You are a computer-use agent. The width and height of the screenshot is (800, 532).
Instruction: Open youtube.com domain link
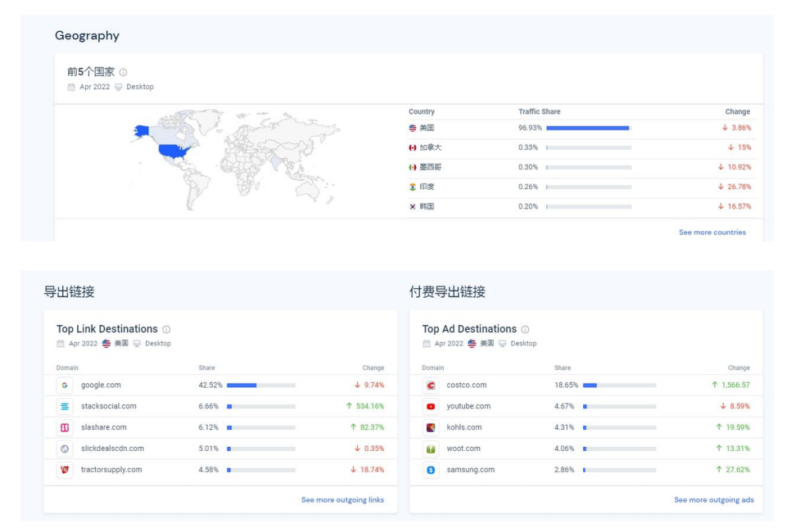click(x=468, y=407)
